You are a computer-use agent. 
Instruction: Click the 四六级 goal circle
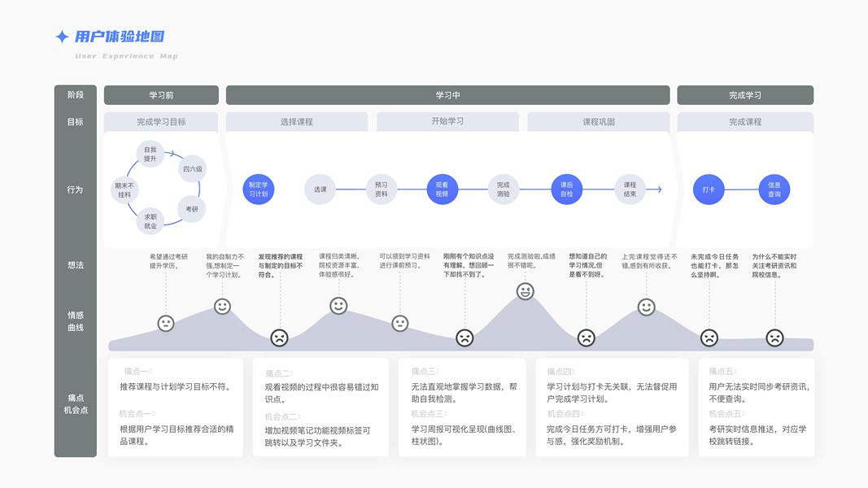[x=193, y=168]
